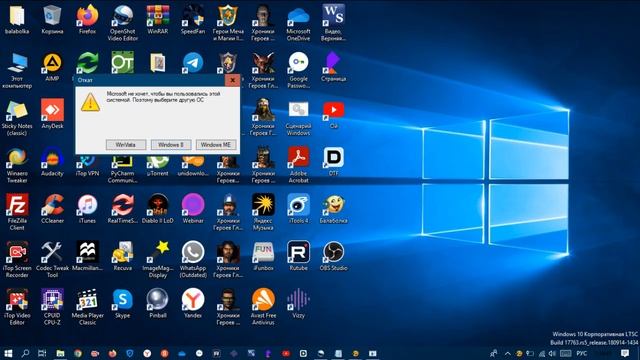Click the taskbar search magnifier

click(x=25, y=353)
